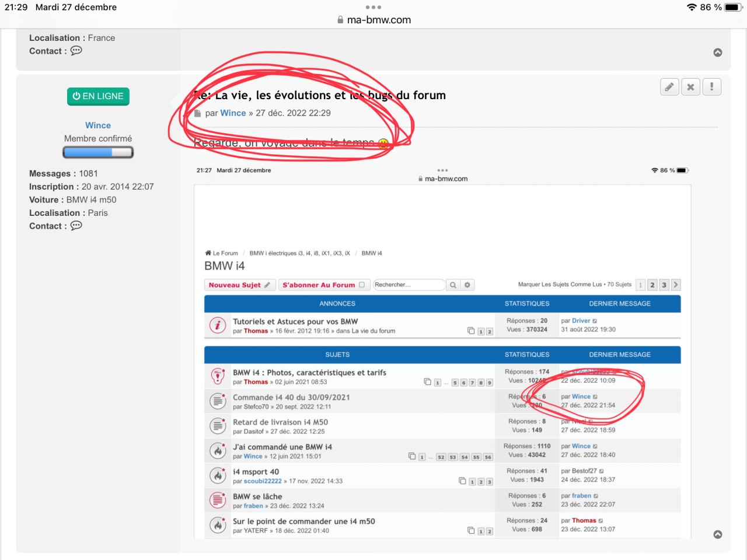Screen dimensions: 747x560
Task: Click the upper back-to-top arrow icon
Action: tap(718, 52)
